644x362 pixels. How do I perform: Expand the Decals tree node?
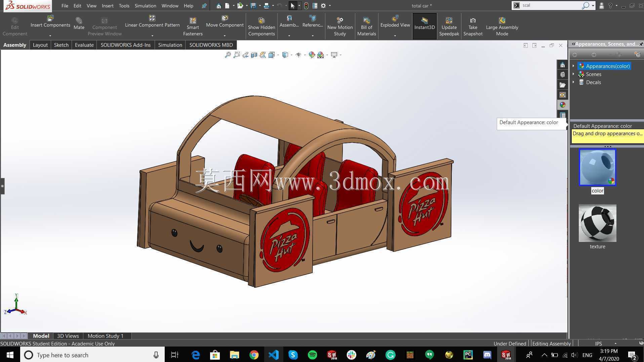pyautogui.click(x=573, y=82)
